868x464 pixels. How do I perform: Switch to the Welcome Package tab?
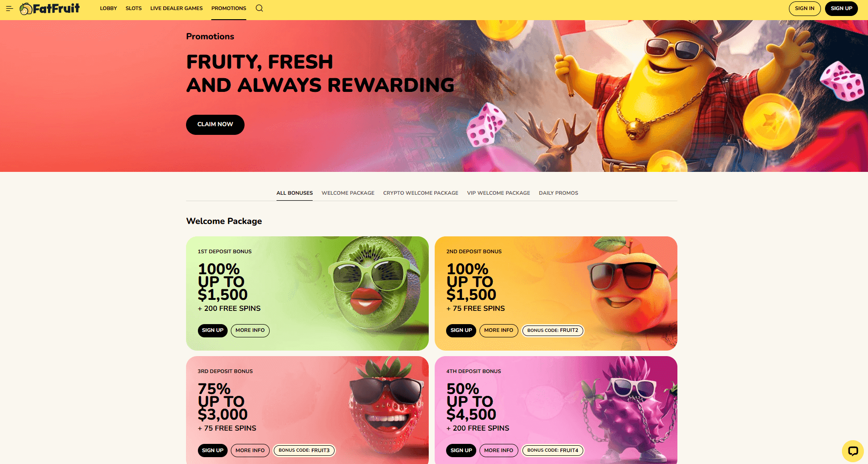(348, 193)
